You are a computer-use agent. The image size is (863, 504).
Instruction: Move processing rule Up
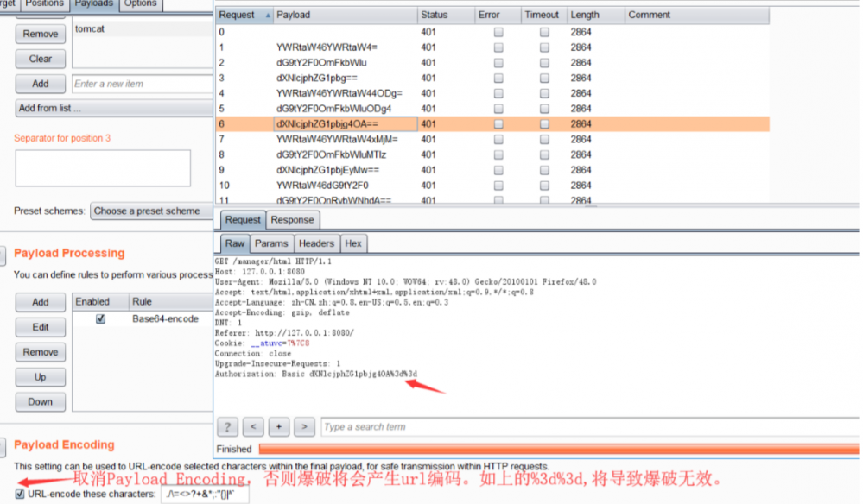[41, 377]
